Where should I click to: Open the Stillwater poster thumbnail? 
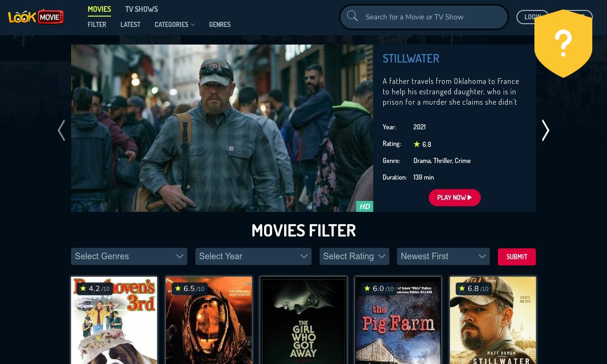point(493,320)
